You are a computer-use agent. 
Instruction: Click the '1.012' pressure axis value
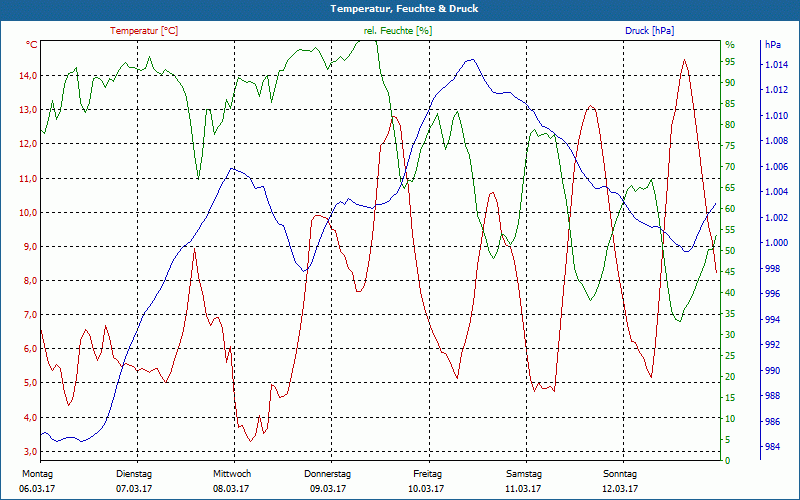pyautogui.click(x=776, y=90)
